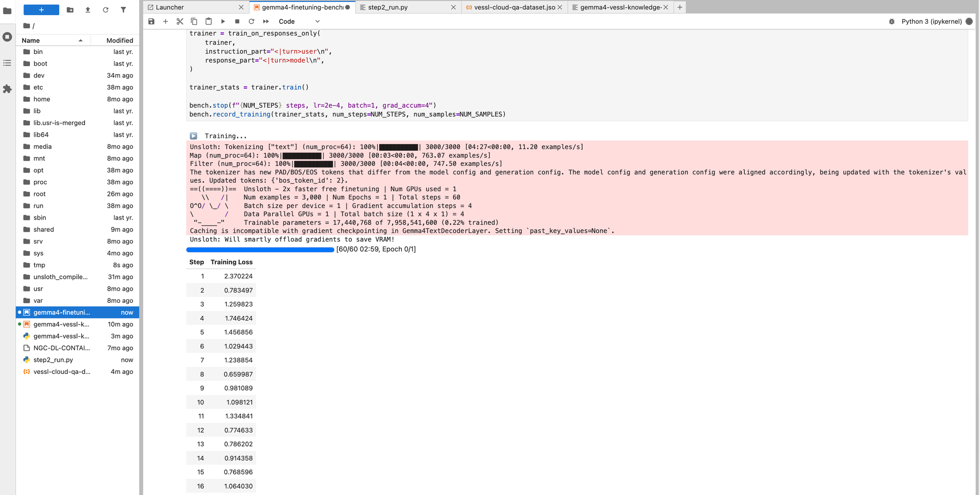Open the Table of Contents panel
The image size is (980, 495).
[x=7, y=63]
